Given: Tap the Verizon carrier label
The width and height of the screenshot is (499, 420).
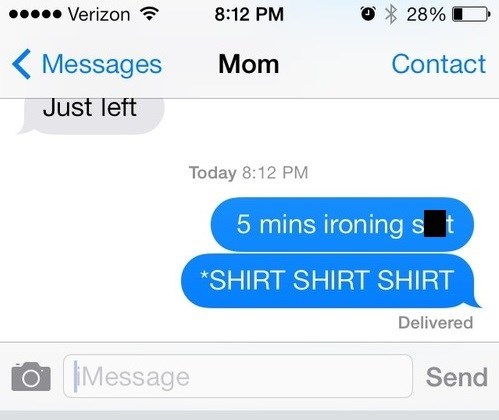Looking at the screenshot, I should [99, 15].
